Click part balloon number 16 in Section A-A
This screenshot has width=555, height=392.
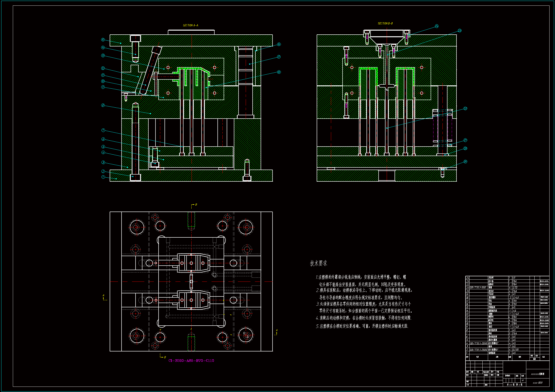[279, 44]
